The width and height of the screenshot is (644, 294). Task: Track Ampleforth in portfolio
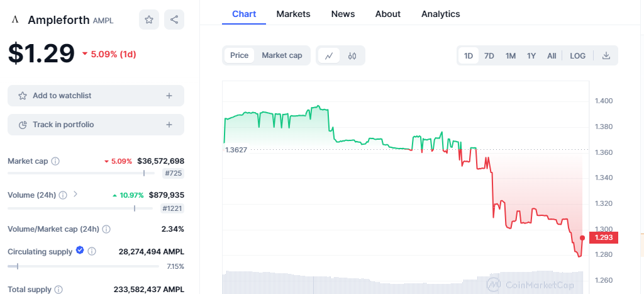pos(96,125)
